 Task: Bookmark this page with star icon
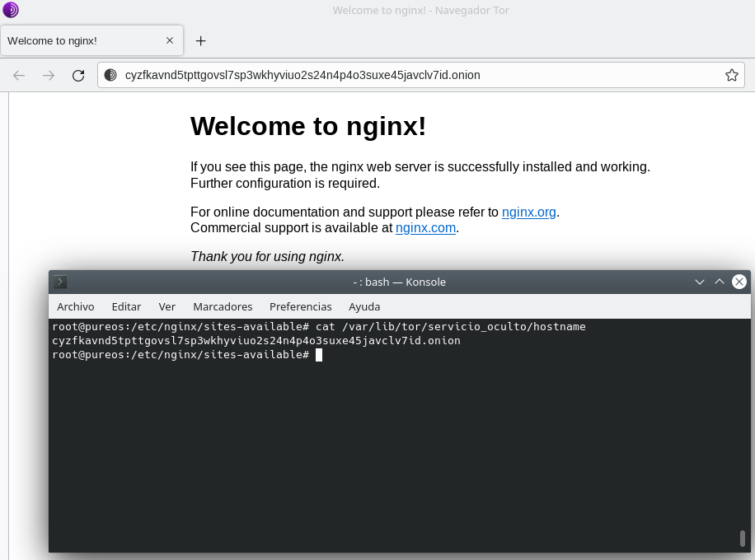point(732,75)
